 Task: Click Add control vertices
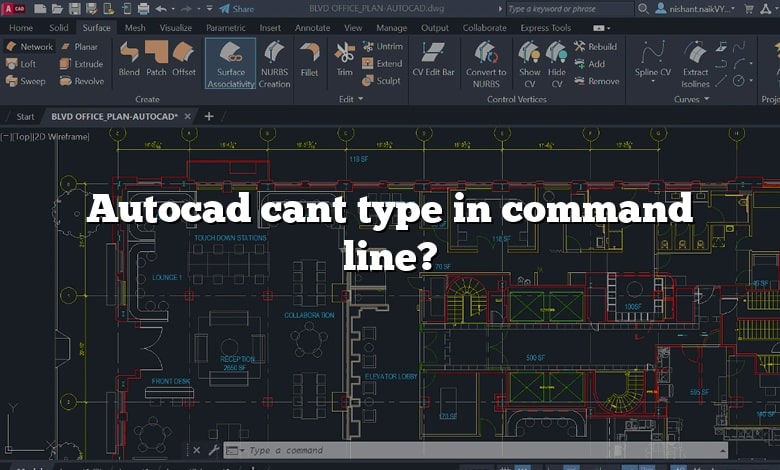pos(589,64)
